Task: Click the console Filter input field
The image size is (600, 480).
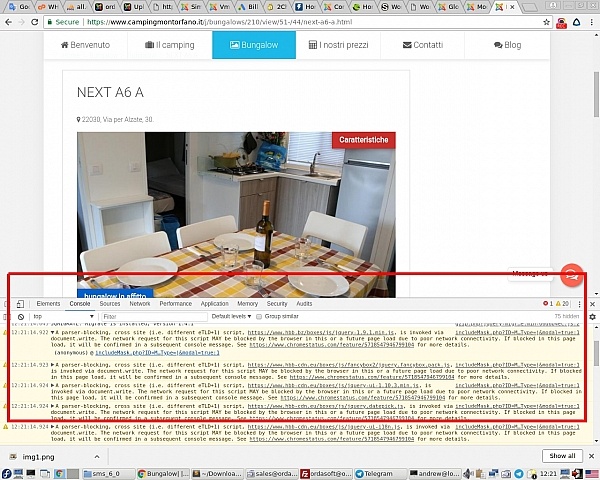Action: click(154, 317)
